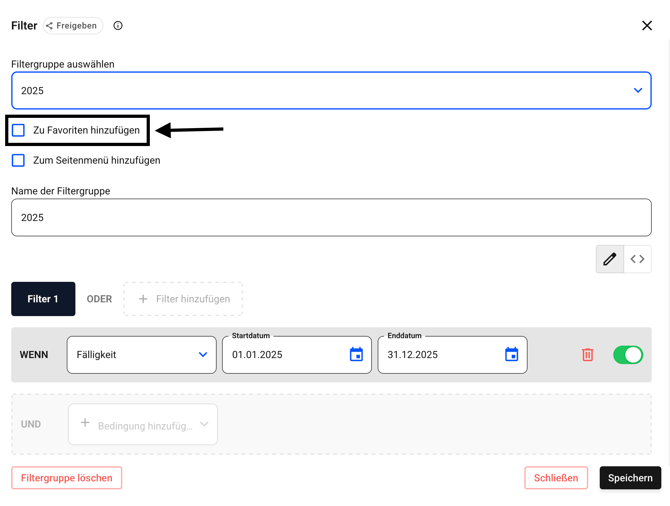Screen dimensions: 670x506
Task: Select the Filter 1 tab
Action: (x=43, y=299)
